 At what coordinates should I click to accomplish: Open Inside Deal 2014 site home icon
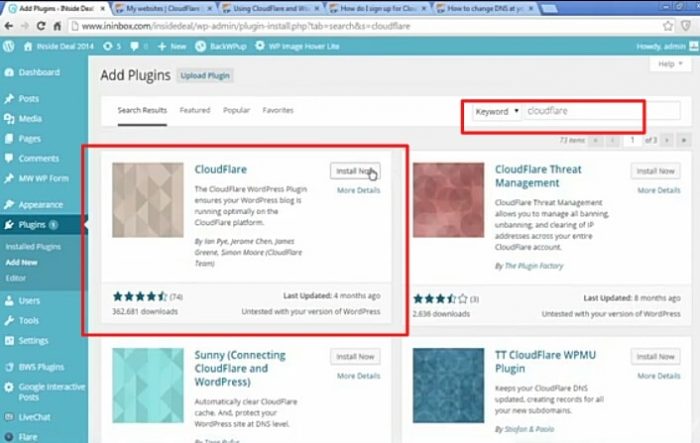(x=28, y=46)
